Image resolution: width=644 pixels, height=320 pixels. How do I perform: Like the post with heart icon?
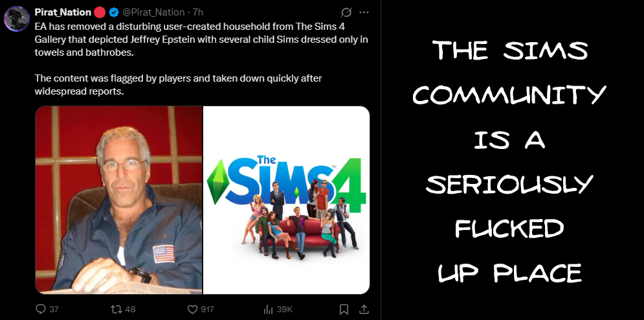tap(192, 309)
